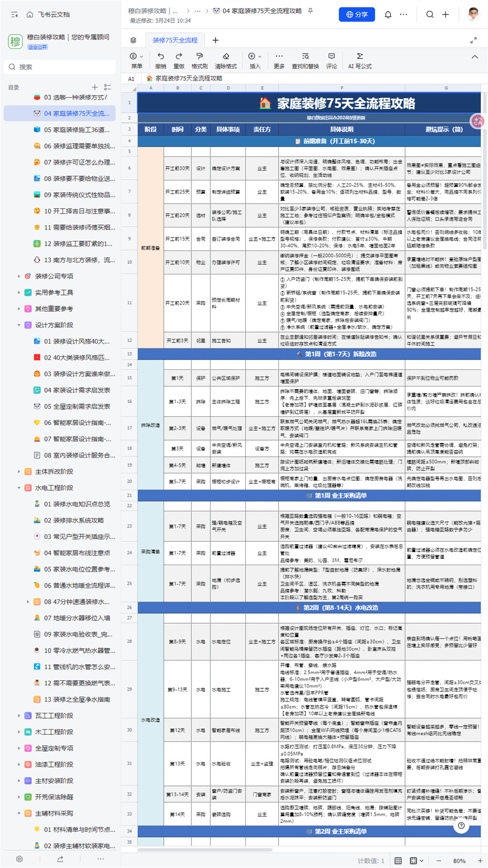Redo with the 重做 button
This screenshot has width=488, height=868.
pos(179,61)
